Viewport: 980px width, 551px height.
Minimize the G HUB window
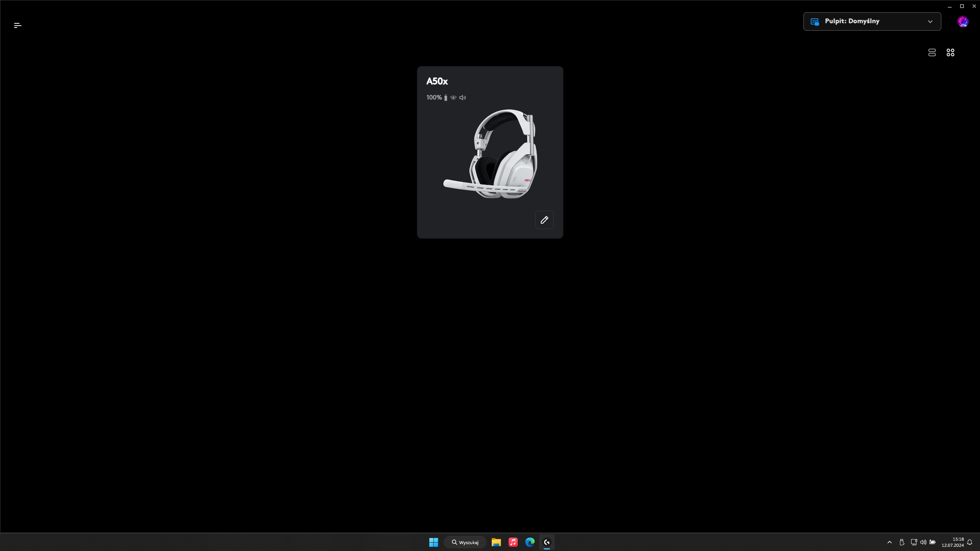click(950, 7)
